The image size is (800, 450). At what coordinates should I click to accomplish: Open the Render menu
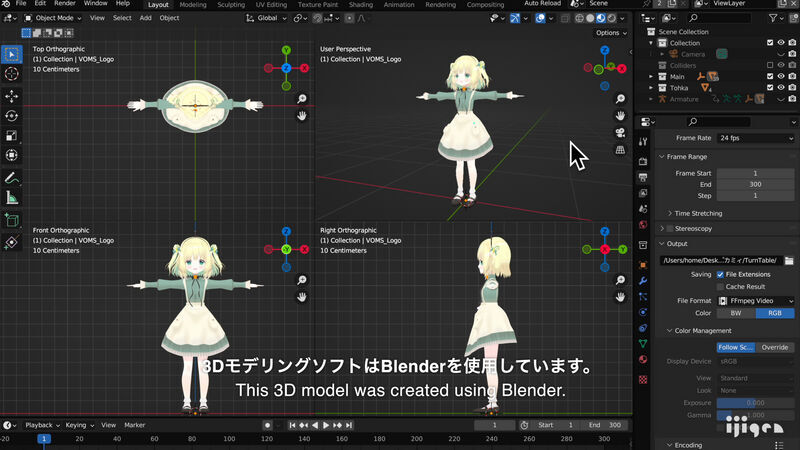coord(65,3)
